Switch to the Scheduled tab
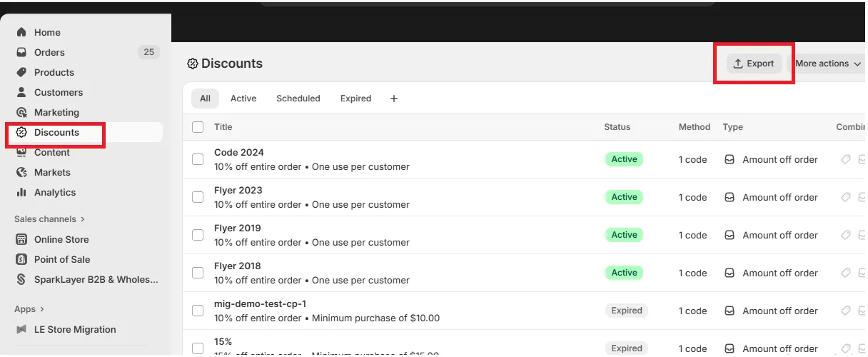The image size is (868, 357). coord(298,99)
